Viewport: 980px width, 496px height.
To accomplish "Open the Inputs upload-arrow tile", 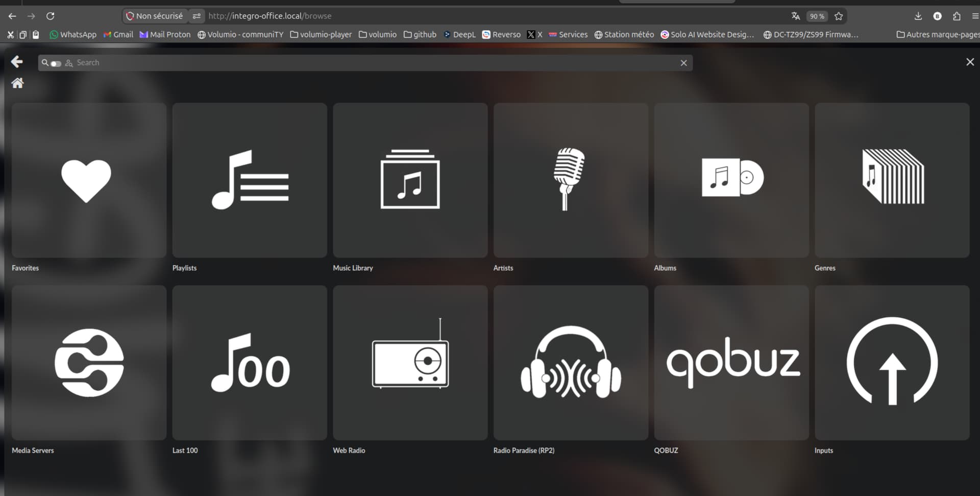I will [892, 363].
